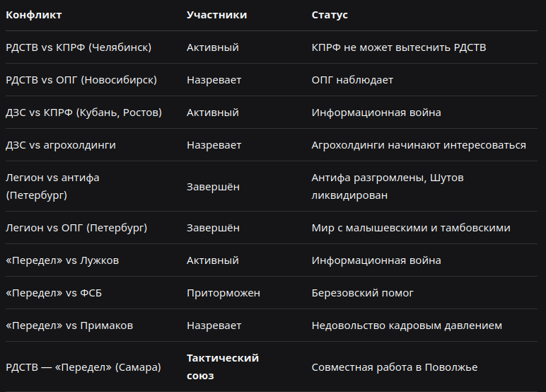Image resolution: width=546 pixels, height=392 pixels.
Task: Click РДСТВ — «Передел» (Самара) text
Action: (x=83, y=367)
